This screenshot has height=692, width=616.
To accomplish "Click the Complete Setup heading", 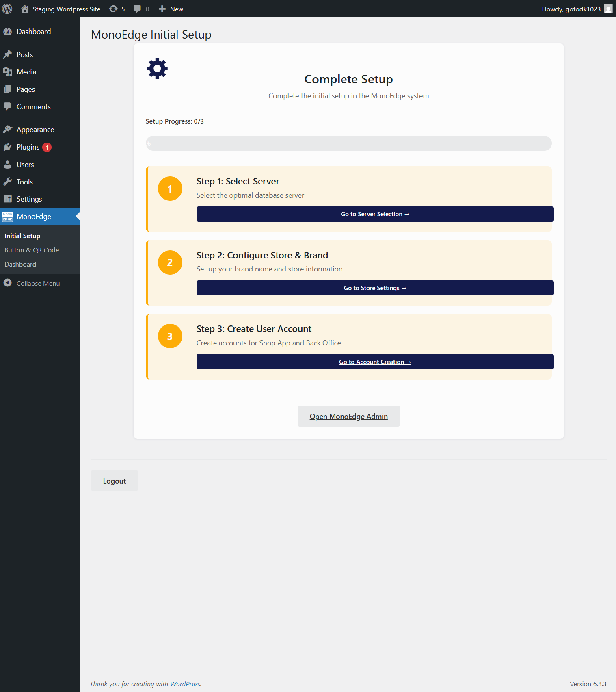I will (x=349, y=79).
